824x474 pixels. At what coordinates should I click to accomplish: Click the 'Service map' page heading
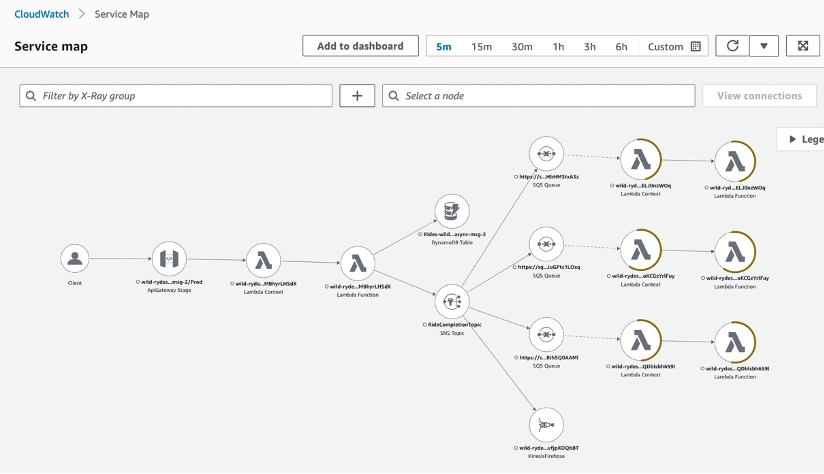(x=51, y=46)
